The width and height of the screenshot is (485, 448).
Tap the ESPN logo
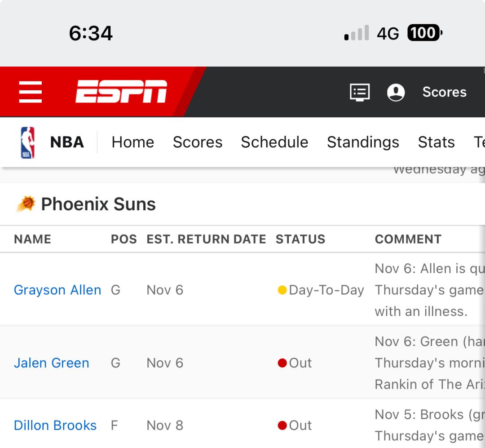[x=121, y=92]
